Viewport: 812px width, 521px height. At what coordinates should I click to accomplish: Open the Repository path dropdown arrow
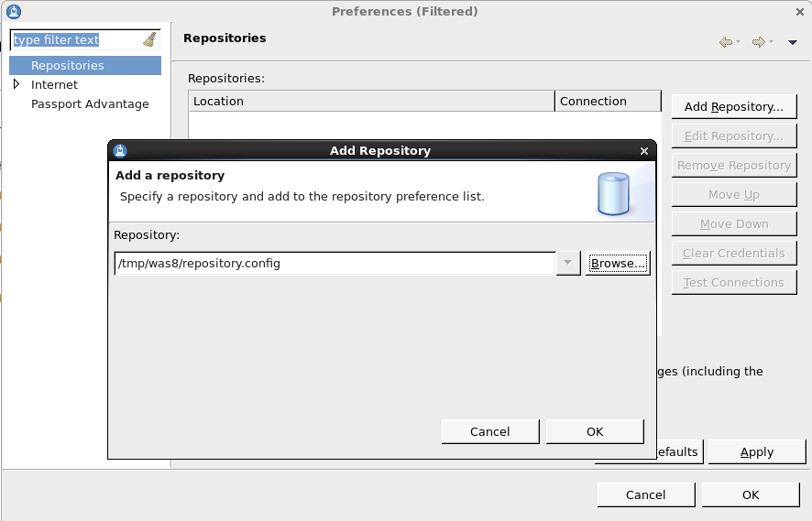point(568,263)
